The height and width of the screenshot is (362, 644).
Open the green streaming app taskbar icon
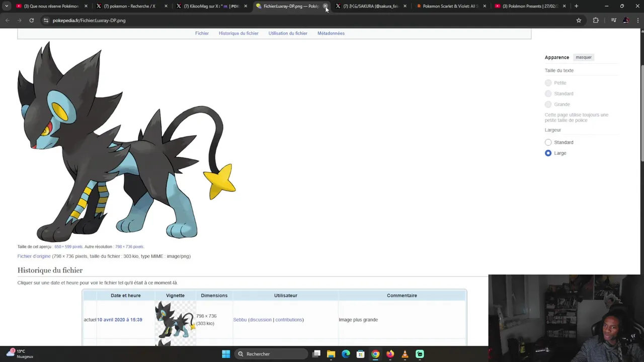point(420,354)
